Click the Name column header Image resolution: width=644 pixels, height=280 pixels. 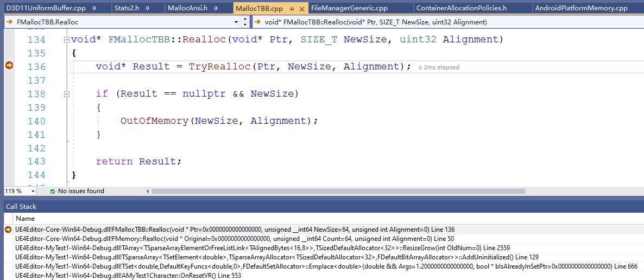pyautogui.click(x=24, y=219)
